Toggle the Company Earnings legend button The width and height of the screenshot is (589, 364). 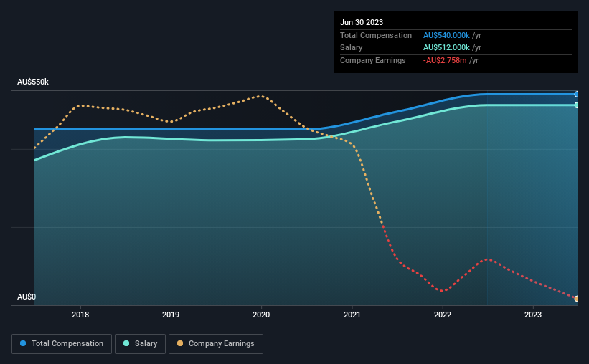216,344
